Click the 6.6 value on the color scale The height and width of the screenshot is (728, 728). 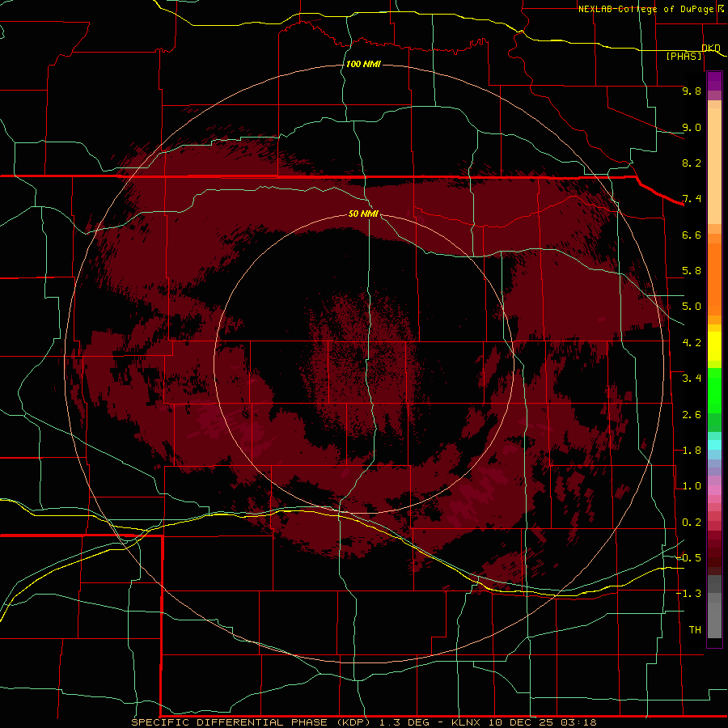point(692,235)
